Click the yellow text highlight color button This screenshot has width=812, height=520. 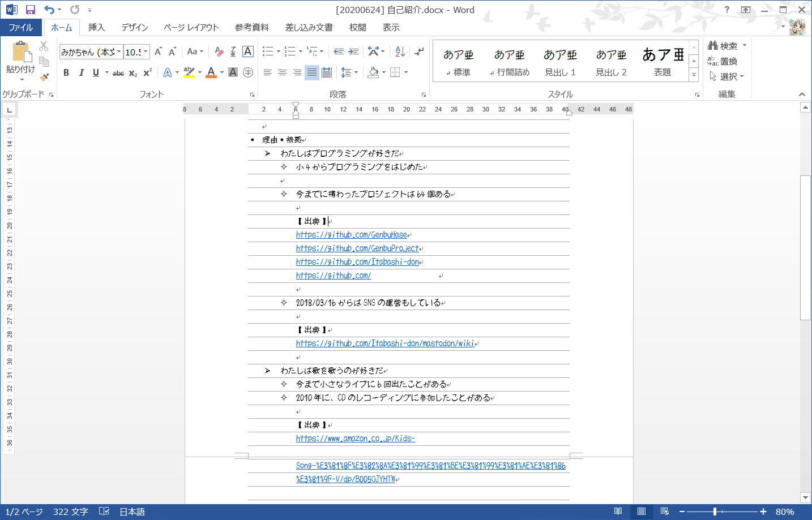coord(189,72)
